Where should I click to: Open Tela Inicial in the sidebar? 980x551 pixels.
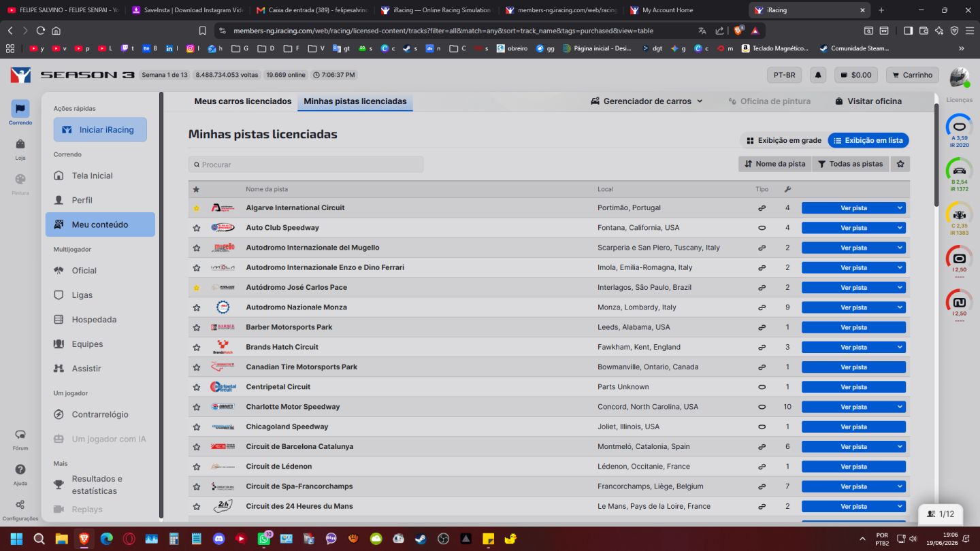point(100,176)
